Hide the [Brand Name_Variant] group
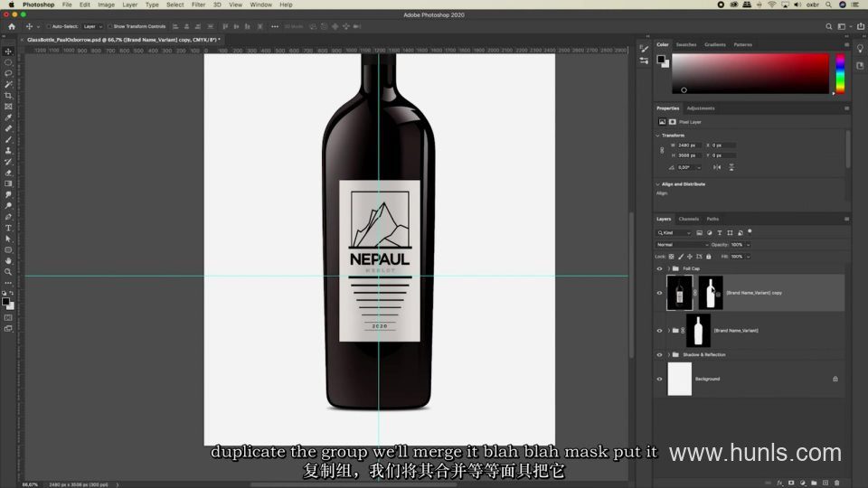Image resolution: width=868 pixels, height=488 pixels. pyautogui.click(x=659, y=331)
